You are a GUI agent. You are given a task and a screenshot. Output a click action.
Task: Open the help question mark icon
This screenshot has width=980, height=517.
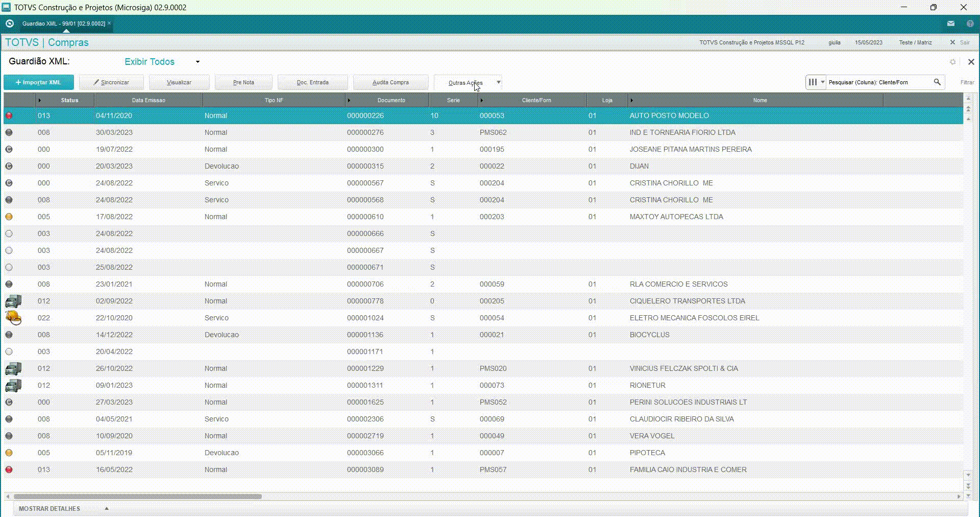coord(970,24)
